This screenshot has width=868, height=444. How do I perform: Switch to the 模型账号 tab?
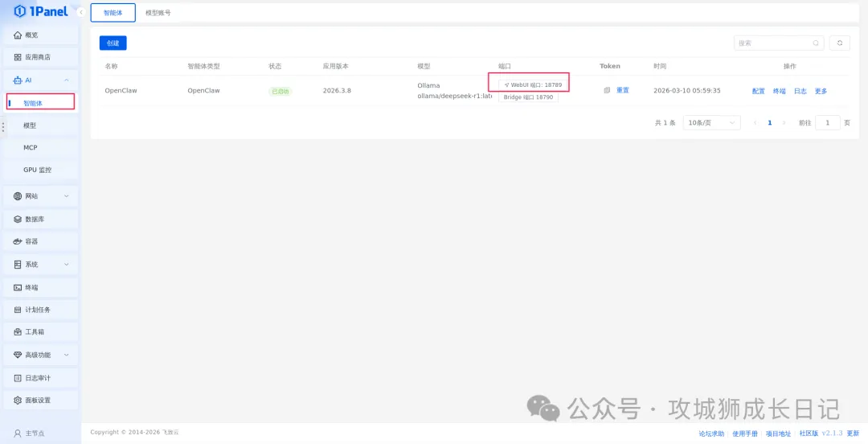point(158,13)
